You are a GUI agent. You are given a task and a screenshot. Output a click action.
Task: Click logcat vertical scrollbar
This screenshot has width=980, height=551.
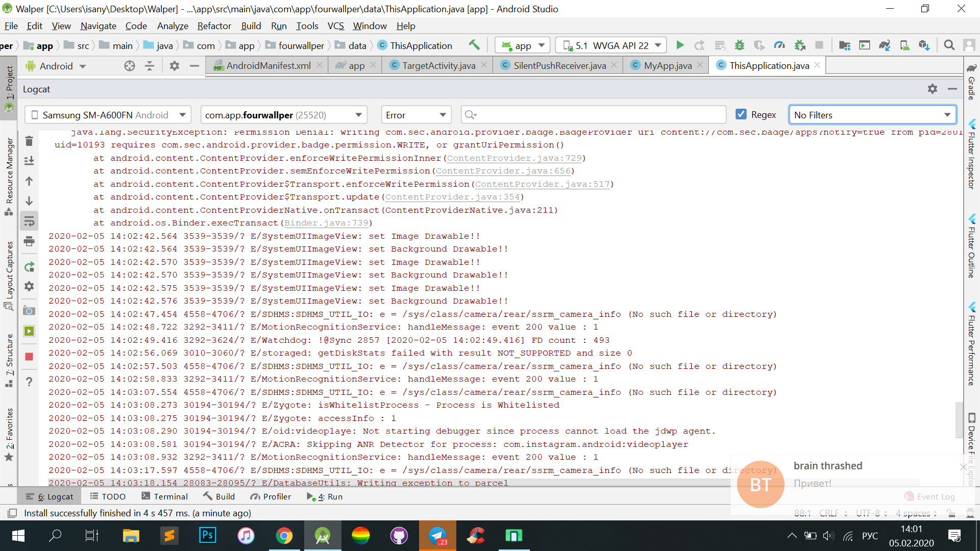pos(959,420)
